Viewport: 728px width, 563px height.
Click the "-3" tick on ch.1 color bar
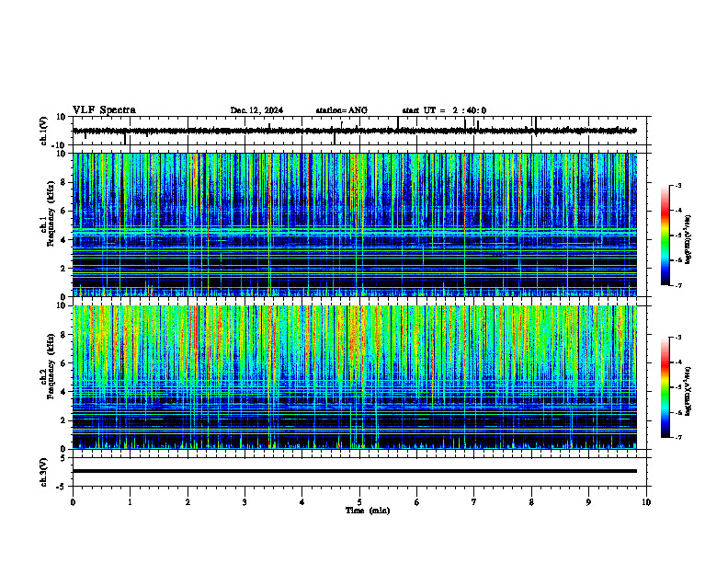[x=678, y=185]
